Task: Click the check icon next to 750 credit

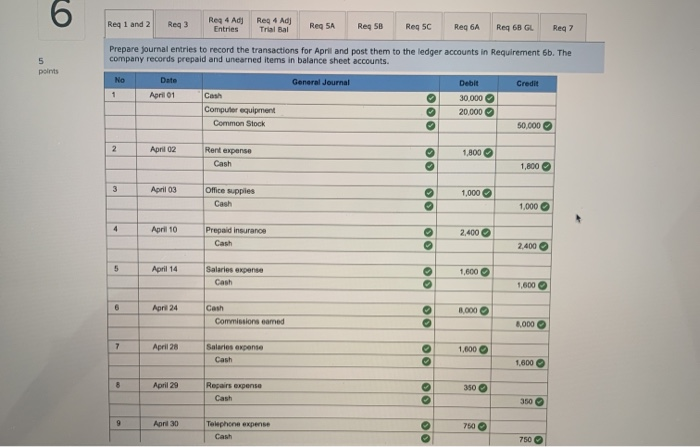Action: [539, 440]
